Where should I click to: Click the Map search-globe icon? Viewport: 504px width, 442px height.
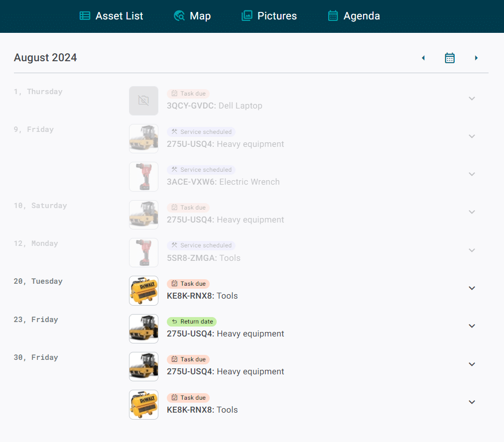tap(178, 15)
